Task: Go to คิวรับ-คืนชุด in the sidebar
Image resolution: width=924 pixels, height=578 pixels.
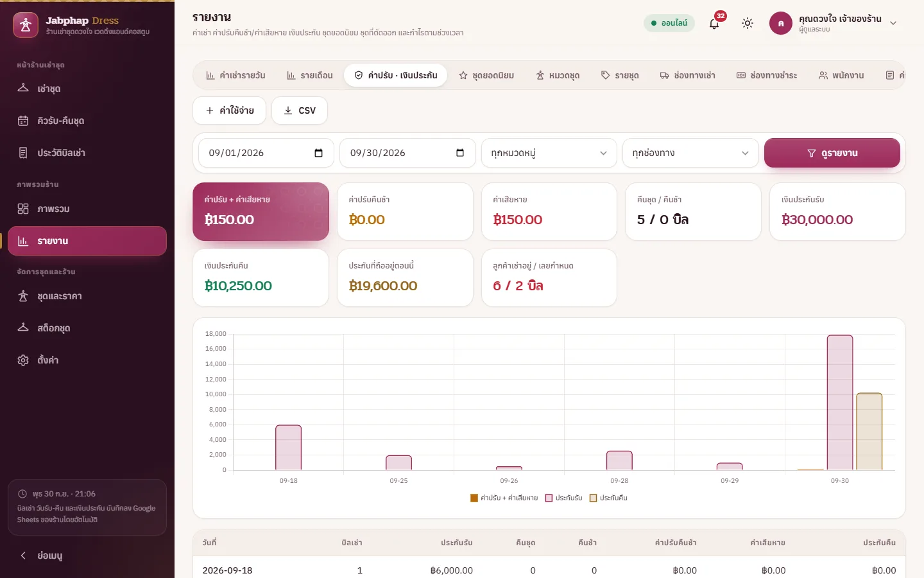Action: click(87, 121)
